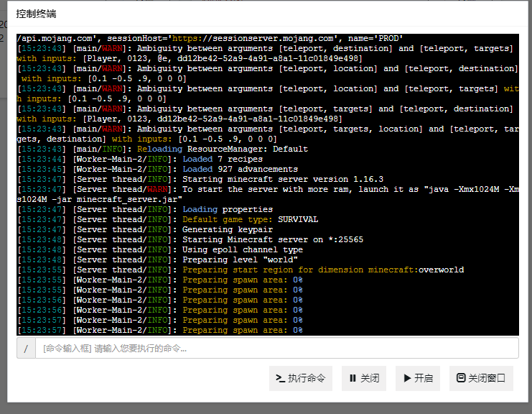Viewport: 532px width, 414px height.
Task: Click the slash prefix beside command input
Action: (26, 349)
